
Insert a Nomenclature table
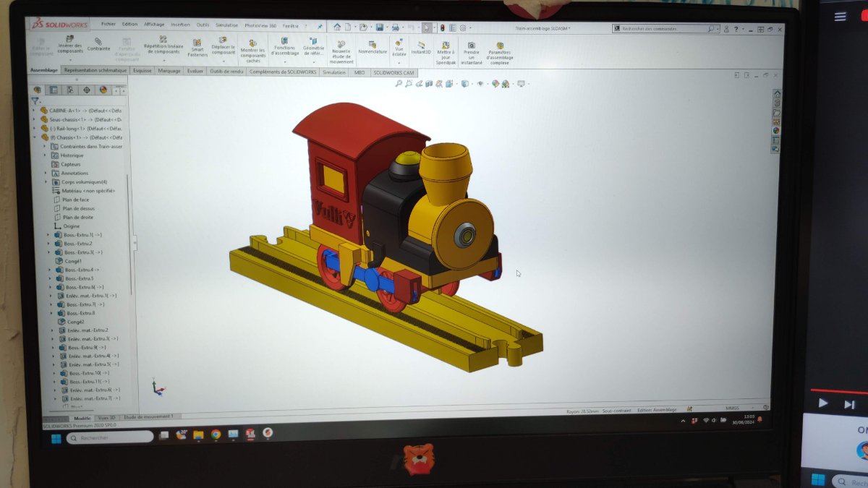(x=373, y=46)
